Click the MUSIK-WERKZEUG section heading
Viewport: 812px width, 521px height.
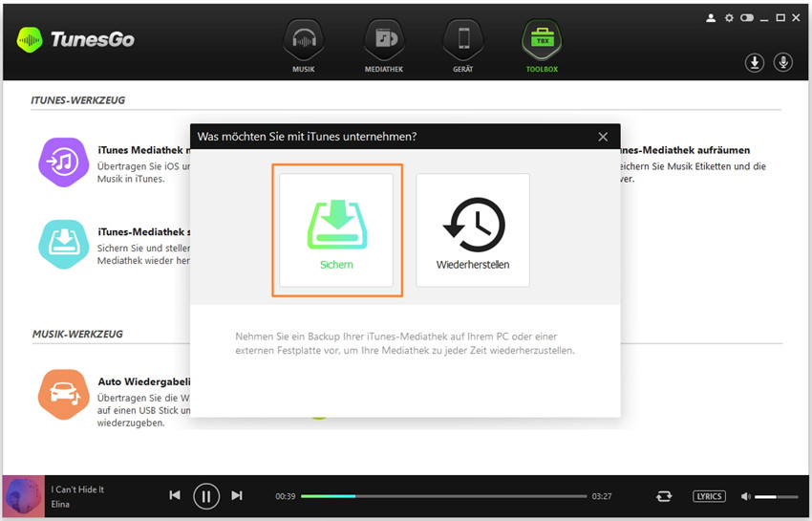(77, 334)
